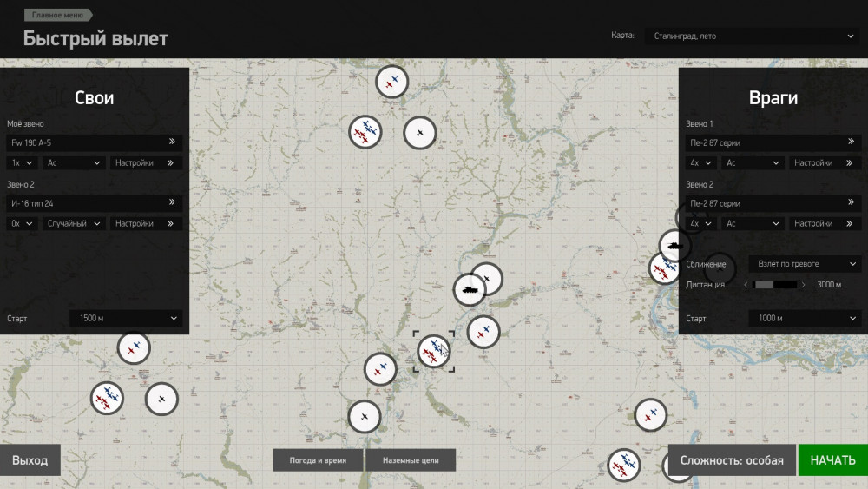Open 4x count dropdown for enemy Звено 1
The height and width of the screenshot is (489, 868).
click(x=700, y=162)
